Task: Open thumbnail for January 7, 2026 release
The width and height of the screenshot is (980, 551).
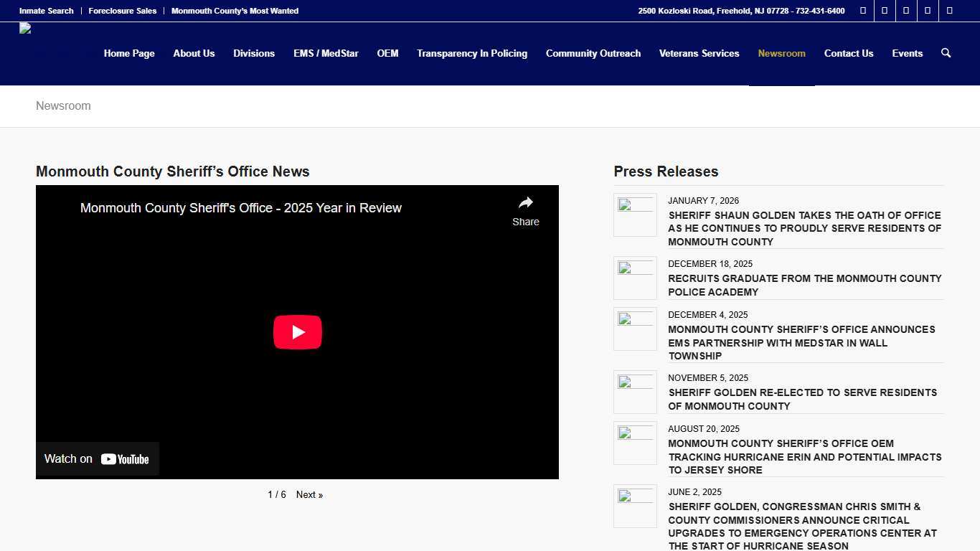Action: [x=635, y=215]
